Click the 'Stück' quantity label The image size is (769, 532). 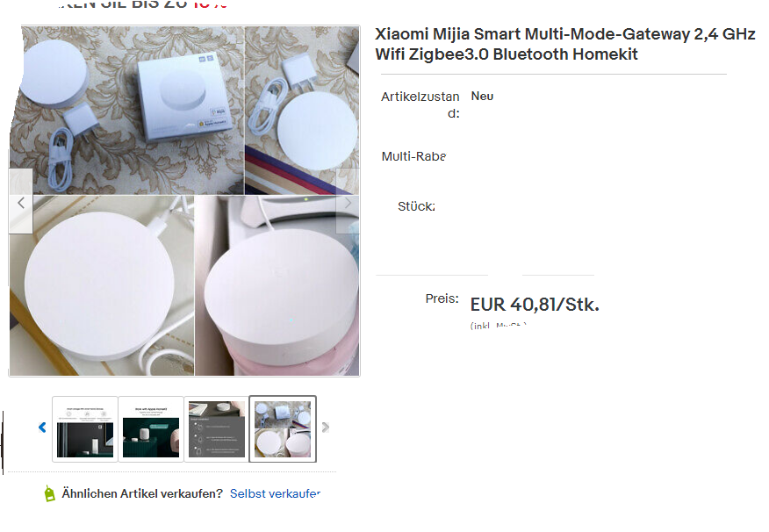coord(416,206)
